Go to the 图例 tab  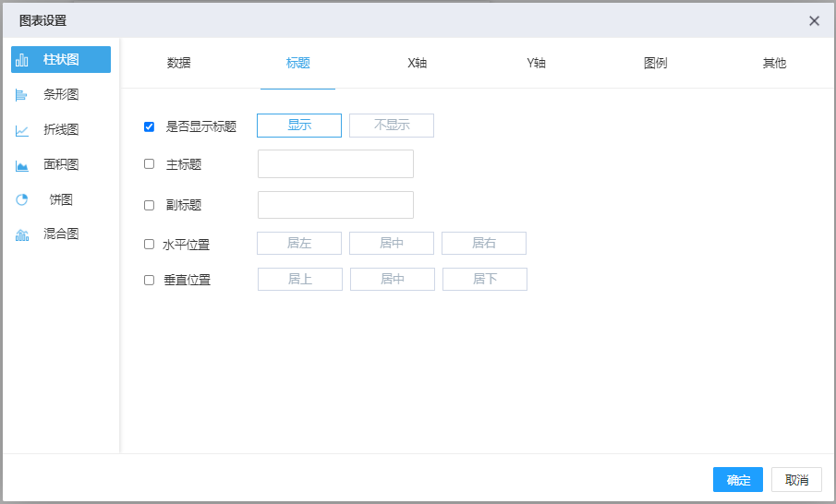click(656, 64)
